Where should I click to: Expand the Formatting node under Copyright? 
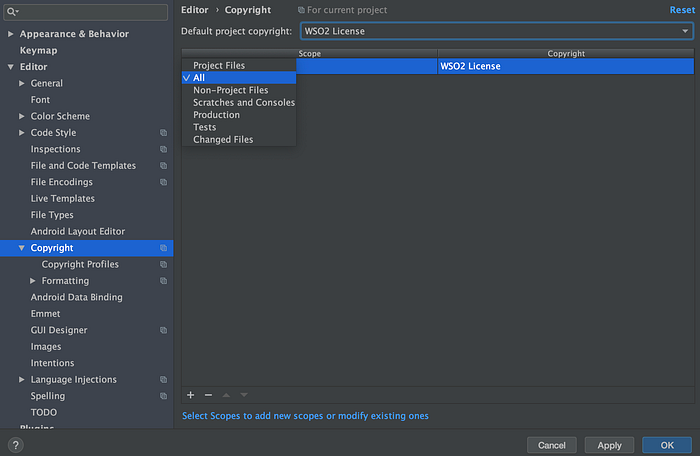coord(33,281)
